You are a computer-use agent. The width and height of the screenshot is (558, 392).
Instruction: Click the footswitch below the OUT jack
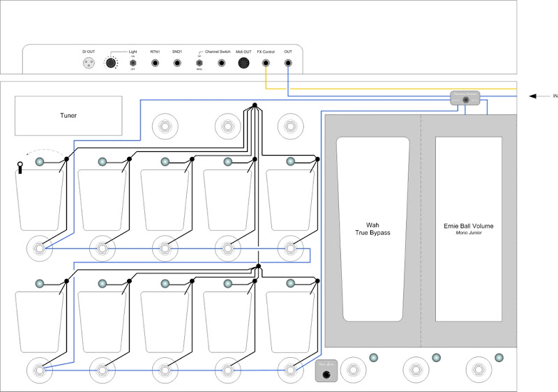pos(290,126)
